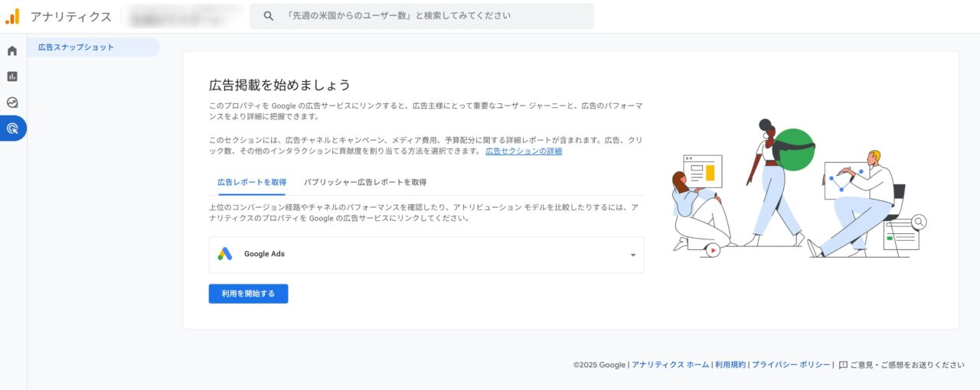Click the search magnifier icon

tap(268, 15)
